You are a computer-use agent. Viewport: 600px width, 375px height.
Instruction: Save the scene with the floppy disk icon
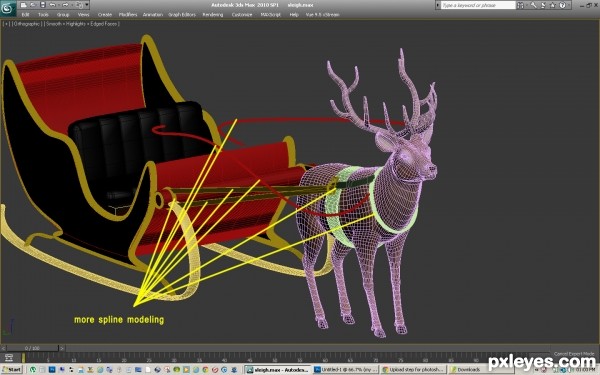[43, 5]
